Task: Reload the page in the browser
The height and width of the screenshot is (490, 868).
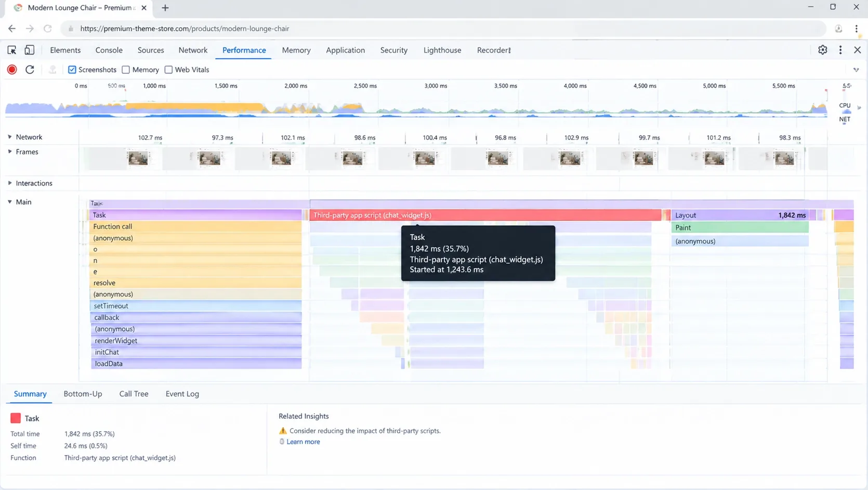Action: tap(47, 29)
